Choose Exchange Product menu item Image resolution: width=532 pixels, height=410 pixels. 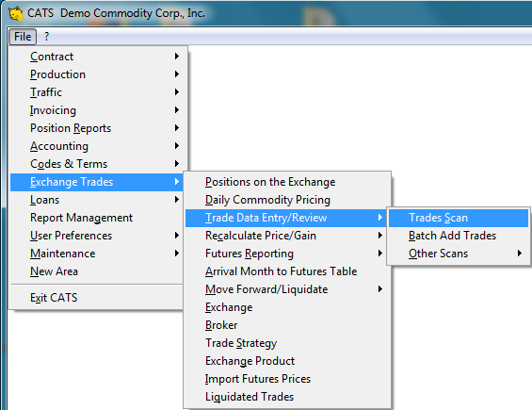tap(287, 361)
